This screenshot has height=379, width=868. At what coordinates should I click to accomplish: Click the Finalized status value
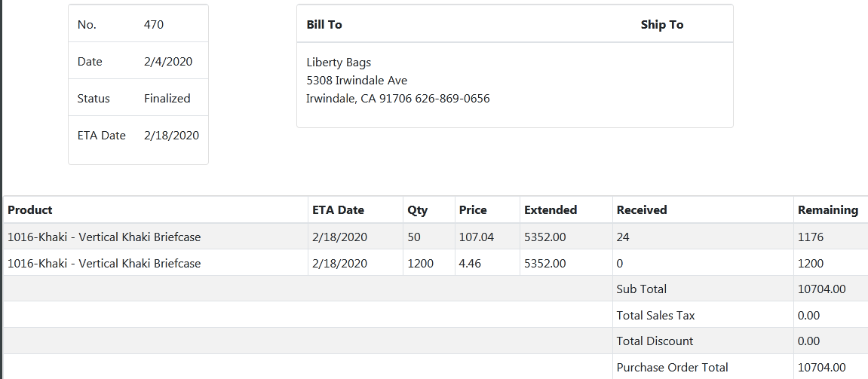167,99
